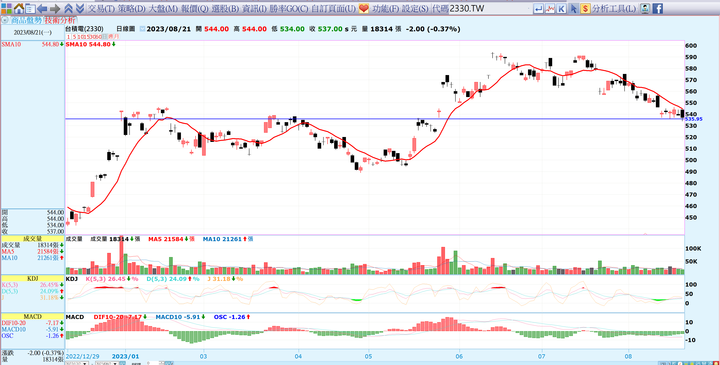Viewport: 720px width, 365px height.
Task: Open the 自訂頁面(U) menu
Action: click(x=333, y=9)
